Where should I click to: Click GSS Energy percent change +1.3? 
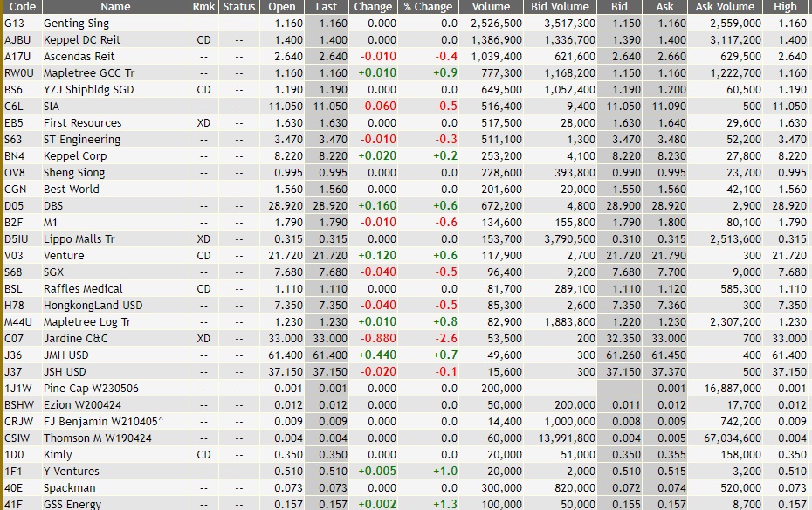point(444,504)
